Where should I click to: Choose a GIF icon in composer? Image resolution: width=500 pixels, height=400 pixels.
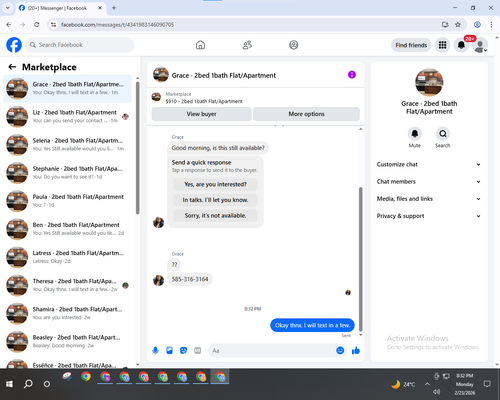click(x=198, y=350)
